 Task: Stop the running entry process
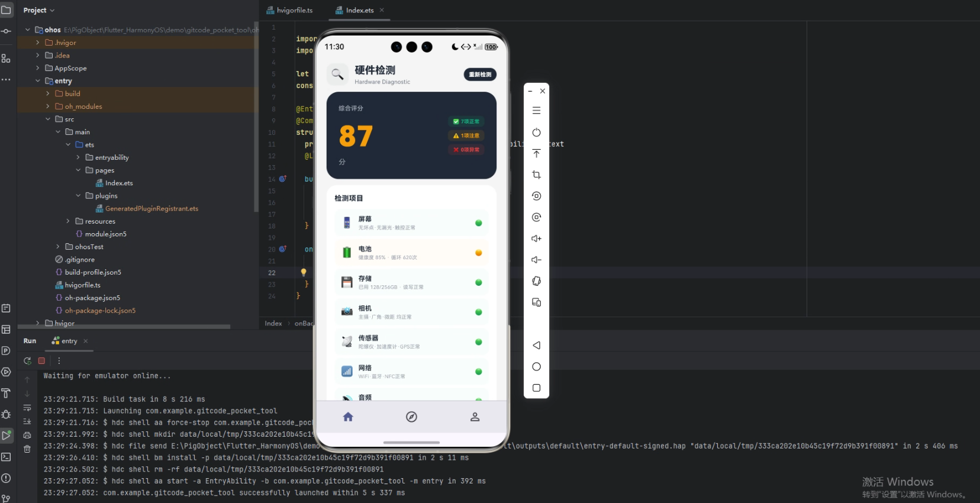pyautogui.click(x=41, y=360)
